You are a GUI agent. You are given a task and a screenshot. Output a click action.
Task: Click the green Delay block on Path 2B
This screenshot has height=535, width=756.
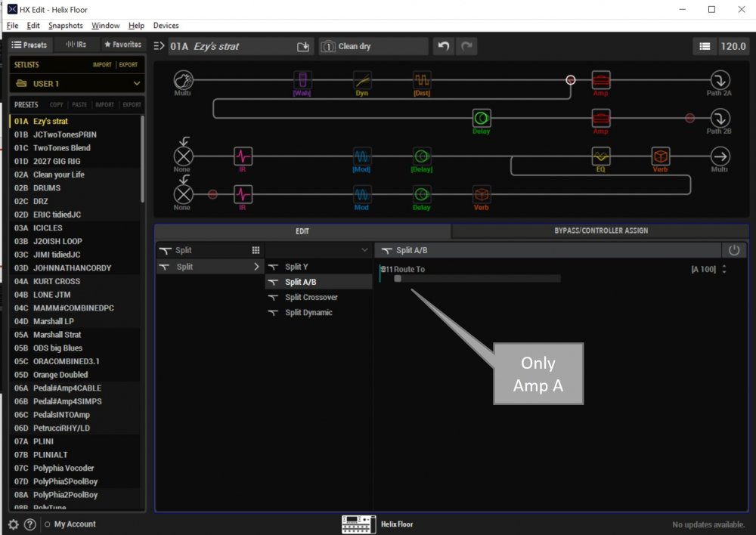482,118
